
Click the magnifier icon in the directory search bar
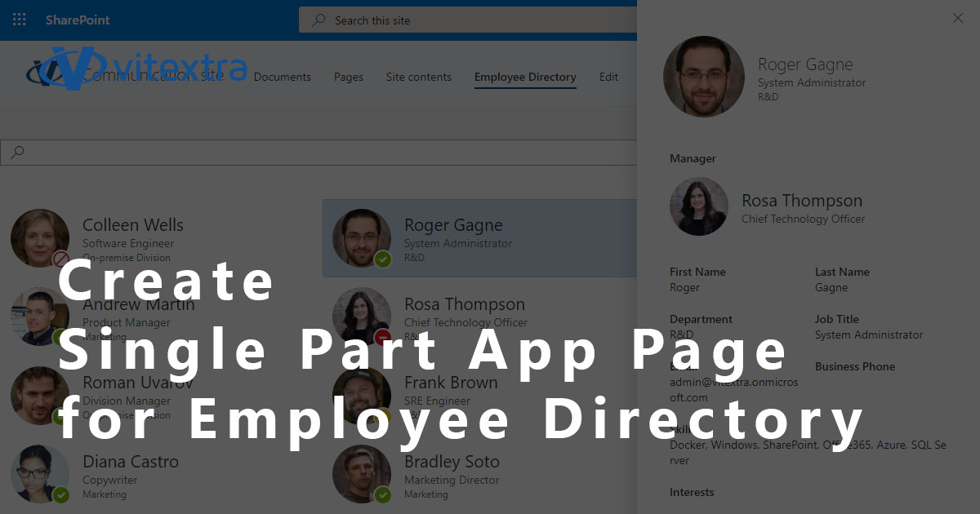tap(16, 153)
